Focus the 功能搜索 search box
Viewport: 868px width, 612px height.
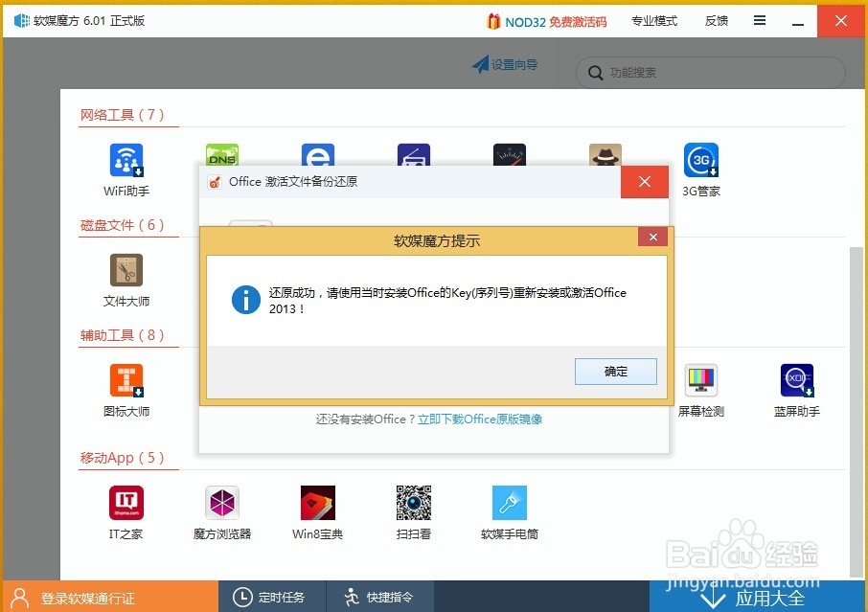click(x=711, y=73)
